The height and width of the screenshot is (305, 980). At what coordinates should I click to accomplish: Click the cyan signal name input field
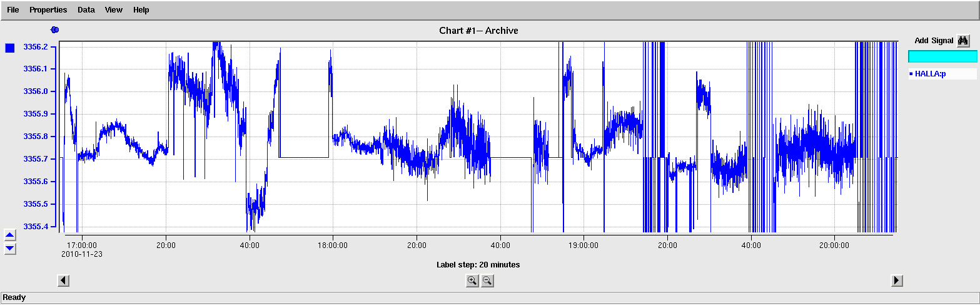942,56
